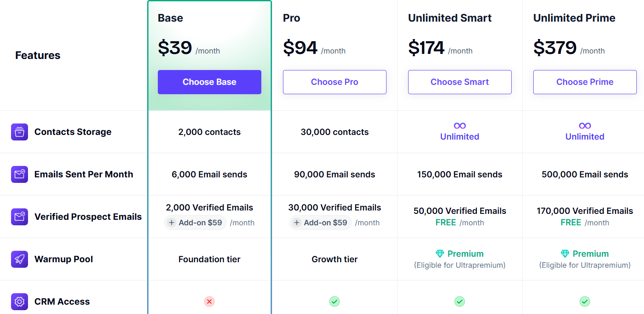Click the Verified Prospect Emails icon
This screenshot has width=644, height=314.
point(19,216)
